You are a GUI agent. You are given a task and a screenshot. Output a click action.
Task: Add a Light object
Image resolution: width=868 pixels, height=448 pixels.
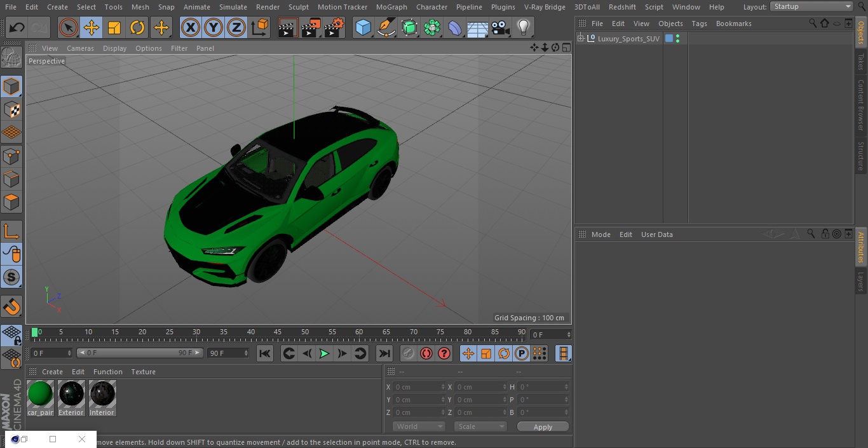tap(524, 28)
